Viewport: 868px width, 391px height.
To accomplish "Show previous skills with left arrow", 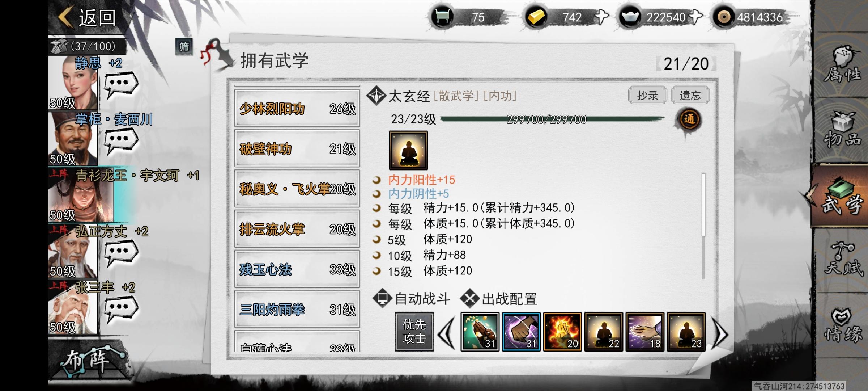I will (x=446, y=332).
